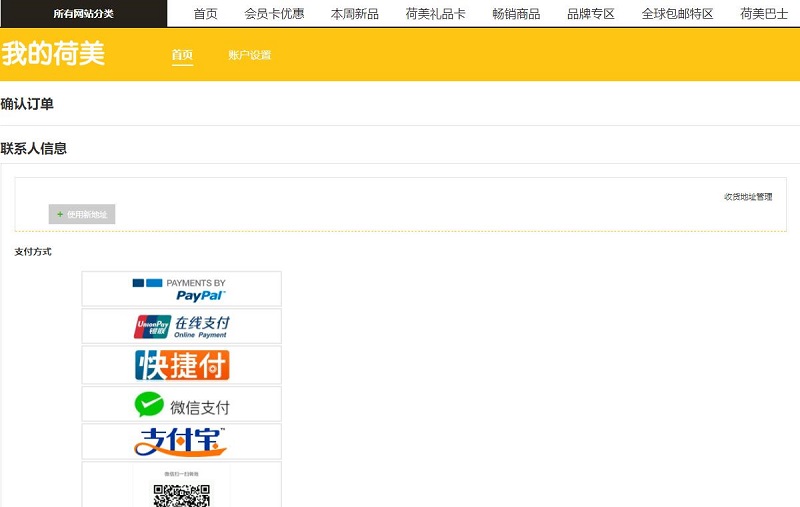
Task: Open 会员卡优惠 navigation item
Action: click(x=274, y=14)
